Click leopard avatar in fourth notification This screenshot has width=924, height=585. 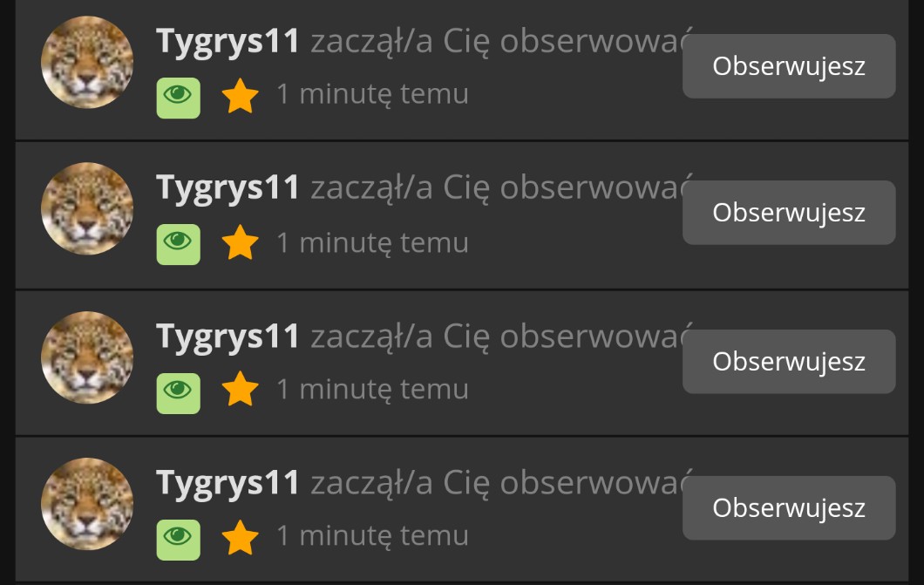coord(87,504)
